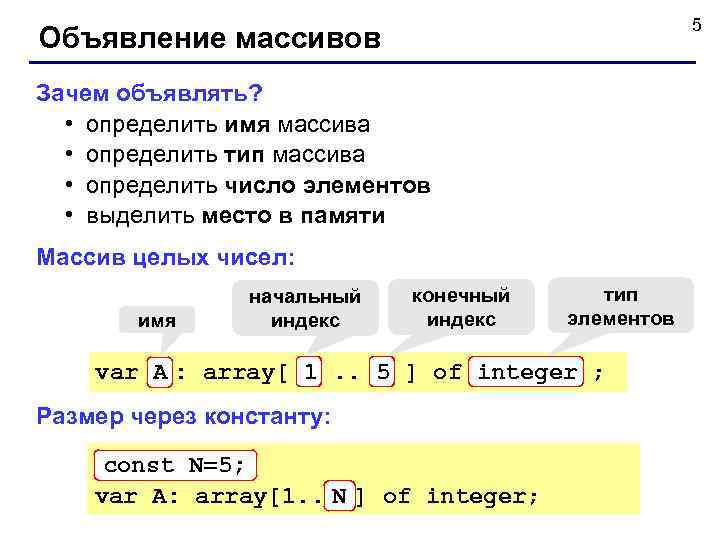This screenshot has width=720, height=540.
Task: Click the slide number 5
Action: pyautogui.click(x=697, y=25)
